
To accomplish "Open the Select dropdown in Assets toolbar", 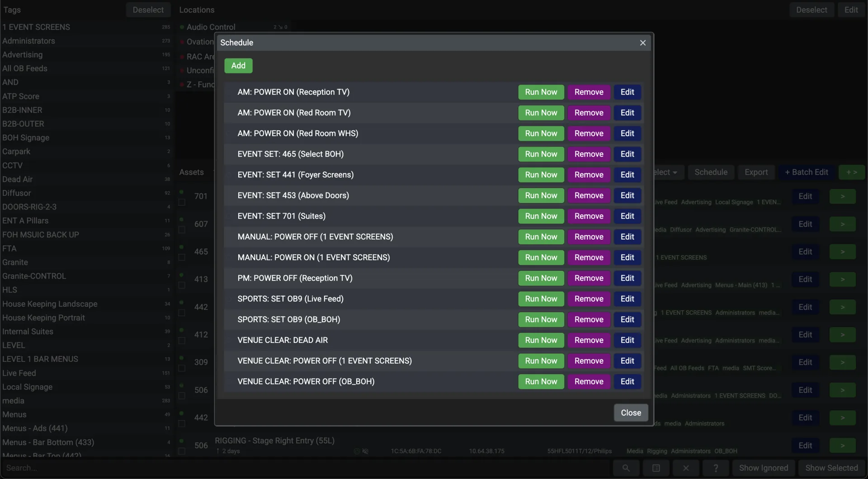I will [x=668, y=172].
